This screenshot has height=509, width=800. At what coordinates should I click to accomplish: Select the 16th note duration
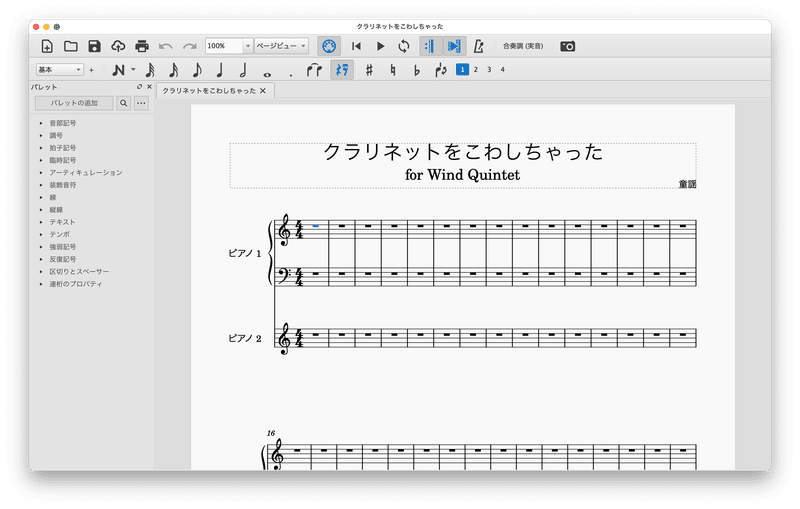(x=173, y=70)
